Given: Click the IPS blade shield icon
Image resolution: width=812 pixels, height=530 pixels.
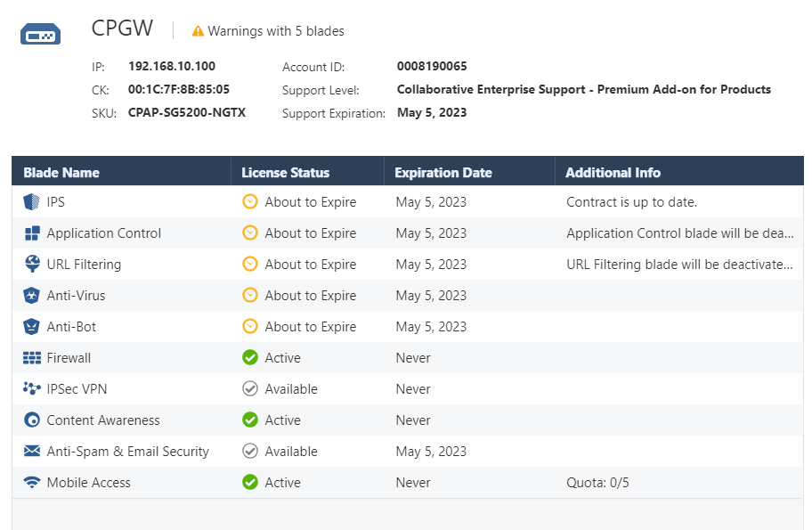Looking at the screenshot, I should tap(32, 202).
